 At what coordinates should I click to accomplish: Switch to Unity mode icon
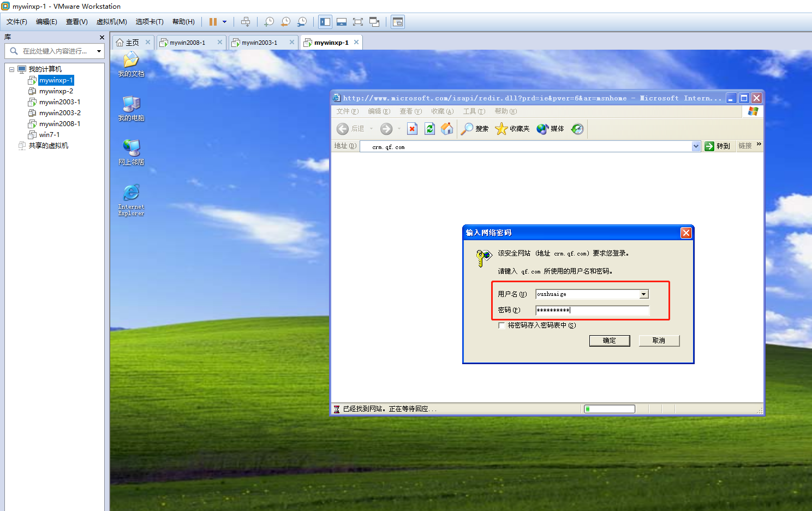[374, 22]
